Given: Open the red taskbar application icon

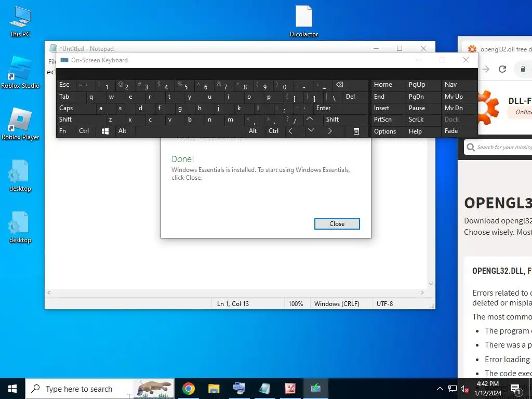Looking at the screenshot, I should click(290, 389).
